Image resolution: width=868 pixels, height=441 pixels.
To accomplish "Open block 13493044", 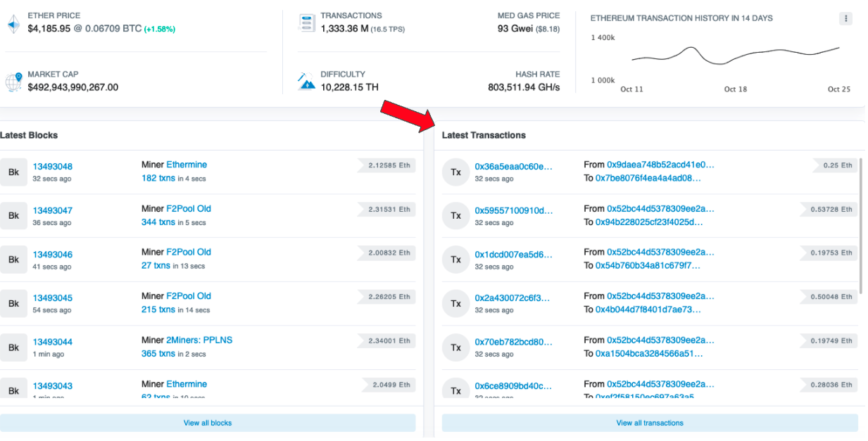I will 53,342.
